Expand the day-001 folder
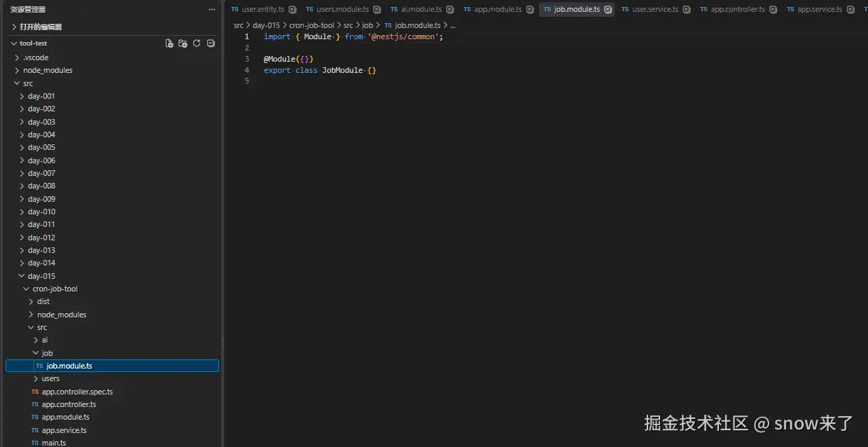 tap(22, 96)
